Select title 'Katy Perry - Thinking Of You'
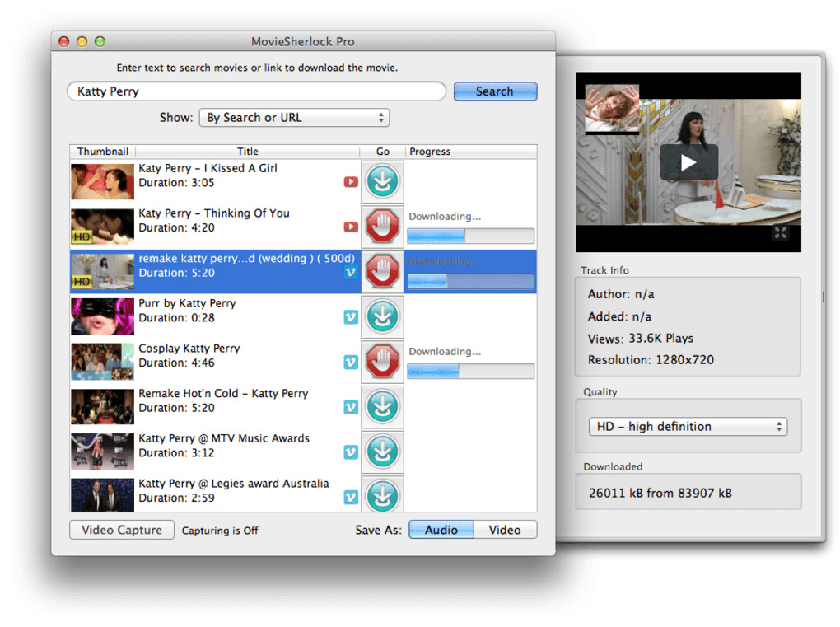 click(214, 213)
